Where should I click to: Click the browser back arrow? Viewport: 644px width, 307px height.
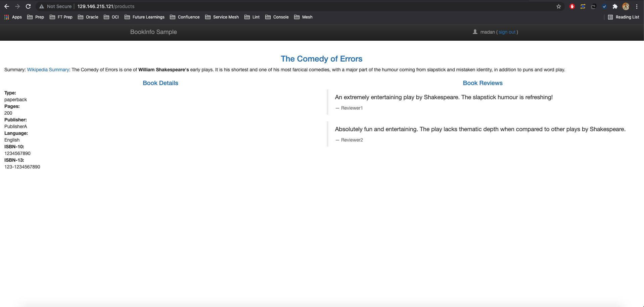coord(7,6)
